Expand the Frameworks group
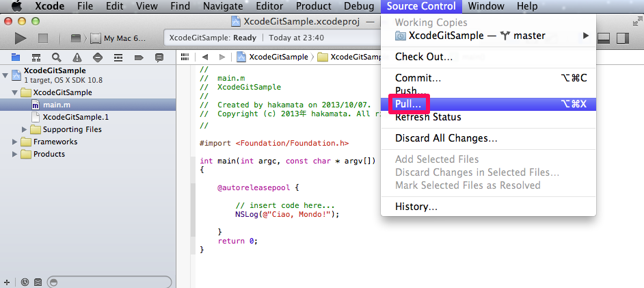Image resolution: width=644 pixels, height=288 pixels. point(16,142)
